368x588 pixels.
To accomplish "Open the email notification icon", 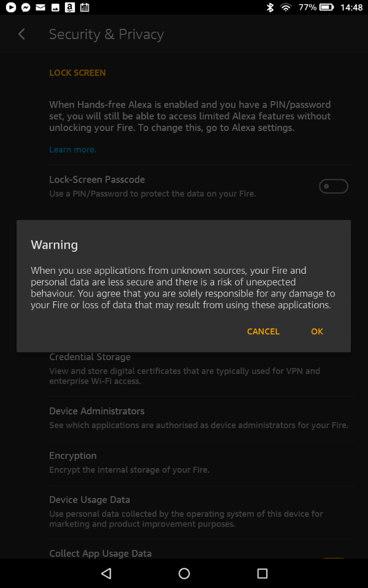I will pos(39,7).
